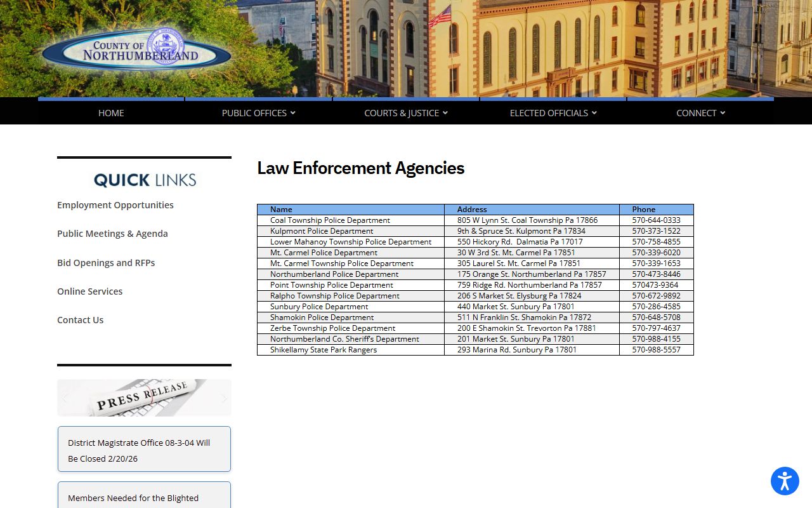Select address 201 Market St. Sunbury

(532, 339)
